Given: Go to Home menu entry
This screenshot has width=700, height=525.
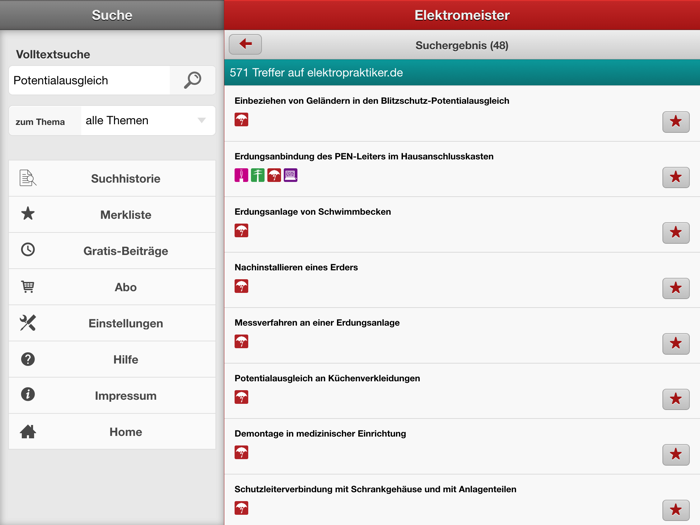Looking at the screenshot, I should click(112, 432).
